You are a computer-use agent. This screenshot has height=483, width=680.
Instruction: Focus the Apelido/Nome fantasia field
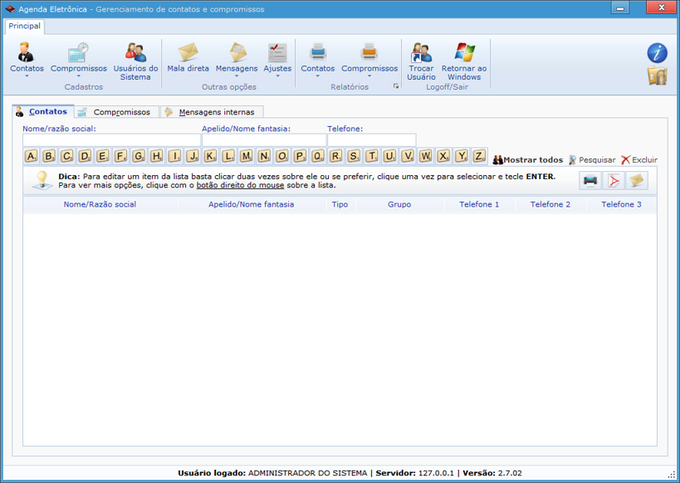[264, 140]
